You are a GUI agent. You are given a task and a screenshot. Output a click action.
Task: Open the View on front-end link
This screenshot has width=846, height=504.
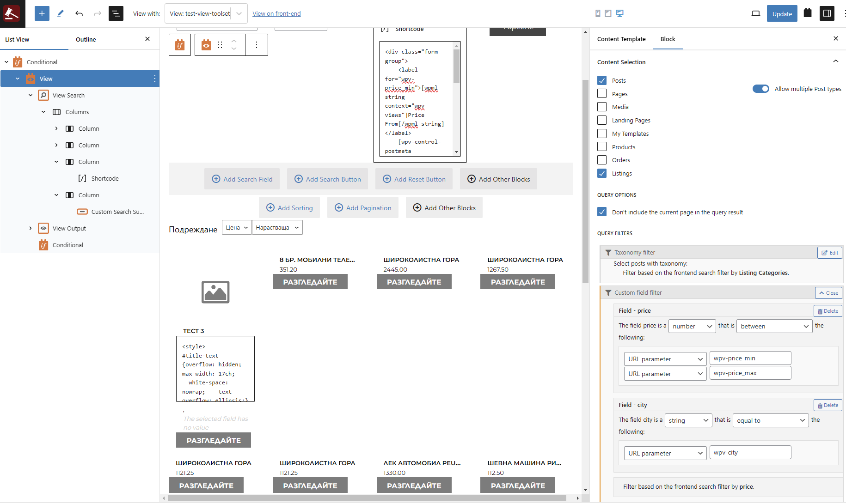coord(276,13)
